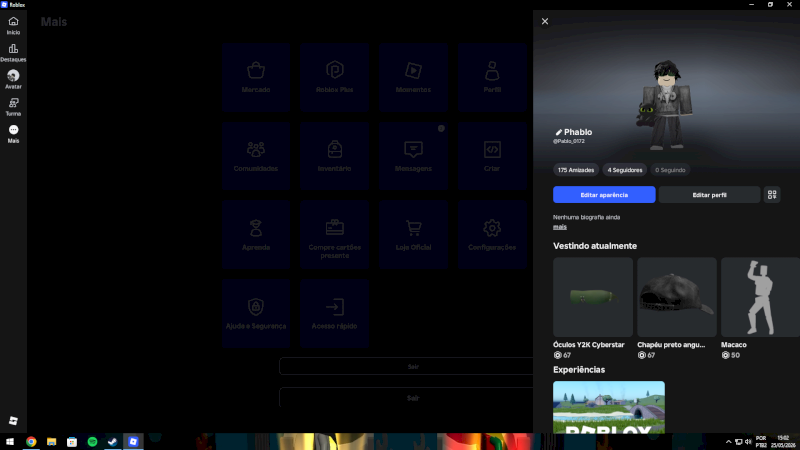Click the lower Sair button

click(x=406, y=397)
